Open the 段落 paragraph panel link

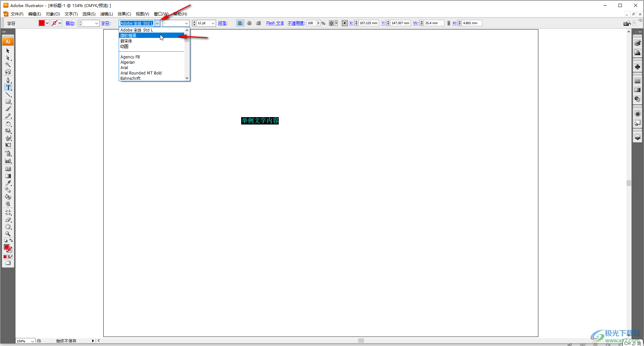(223, 23)
